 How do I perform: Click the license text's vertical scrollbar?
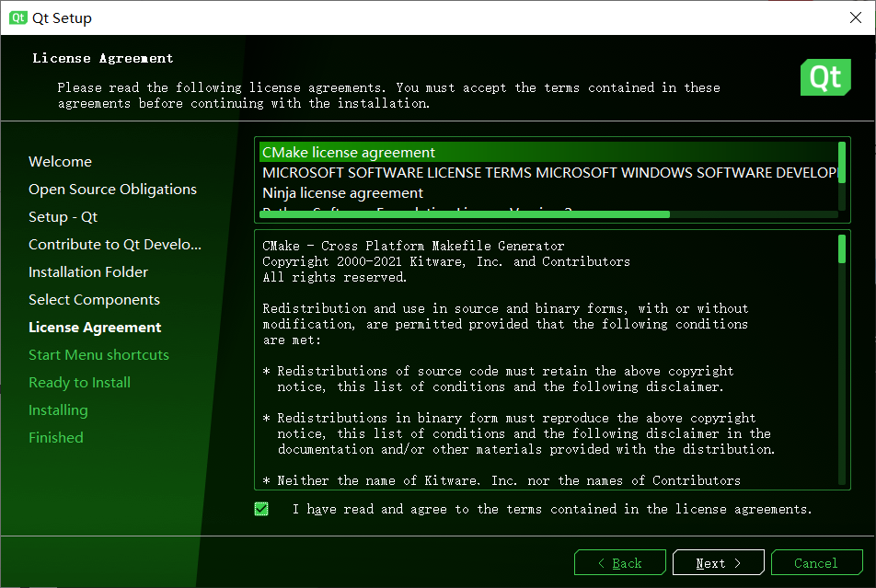842,248
